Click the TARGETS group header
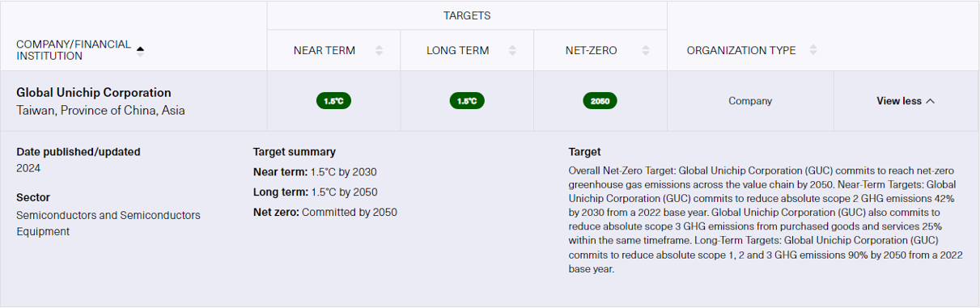980x308 pixels. [x=467, y=15]
